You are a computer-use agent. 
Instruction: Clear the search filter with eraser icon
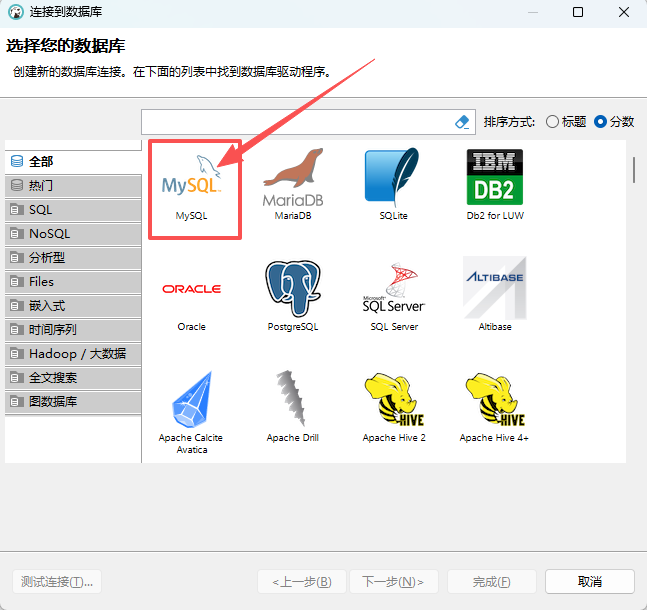(462, 122)
